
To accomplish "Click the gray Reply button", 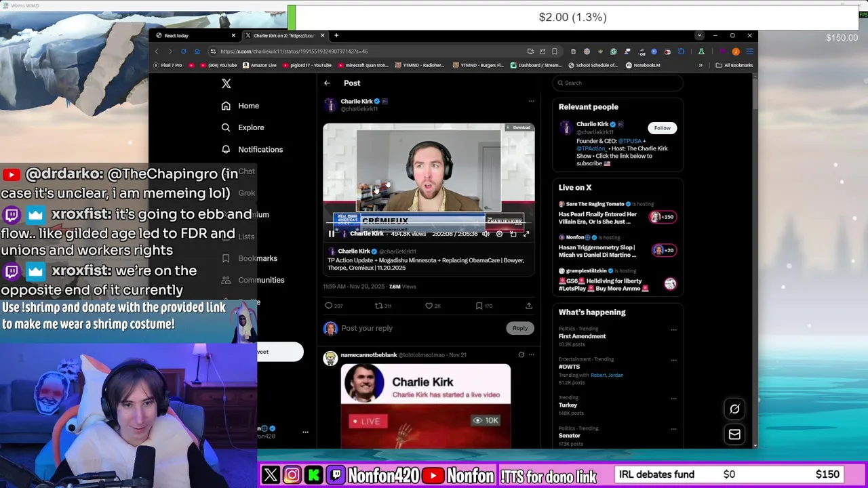I will [x=520, y=328].
